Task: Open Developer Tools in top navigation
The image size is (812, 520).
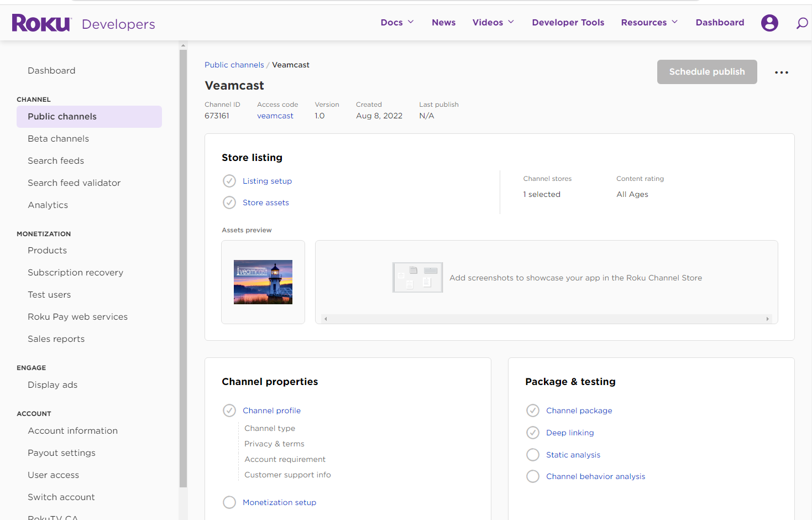Action: [x=568, y=23]
